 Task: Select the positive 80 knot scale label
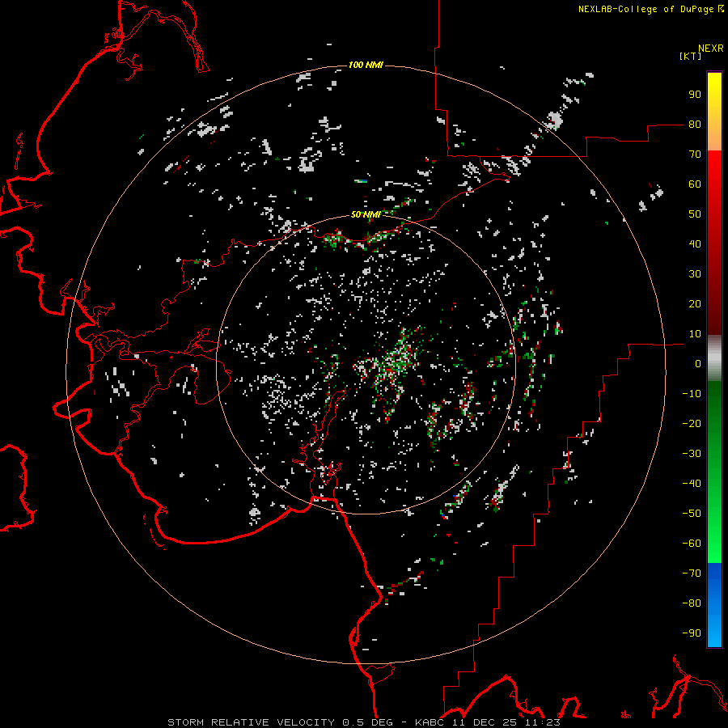click(x=695, y=125)
